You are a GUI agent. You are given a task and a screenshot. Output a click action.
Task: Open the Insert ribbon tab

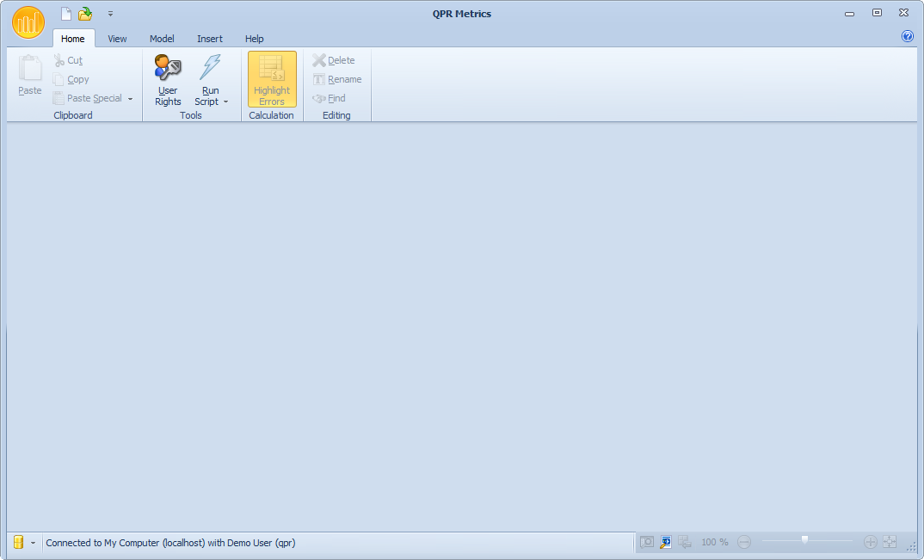210,39
